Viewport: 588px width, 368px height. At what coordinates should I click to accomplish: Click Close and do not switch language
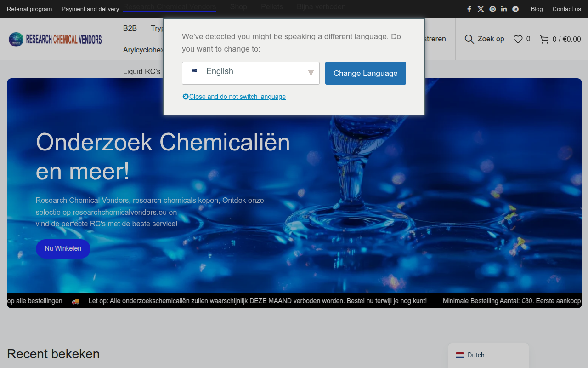click(237, 97)
